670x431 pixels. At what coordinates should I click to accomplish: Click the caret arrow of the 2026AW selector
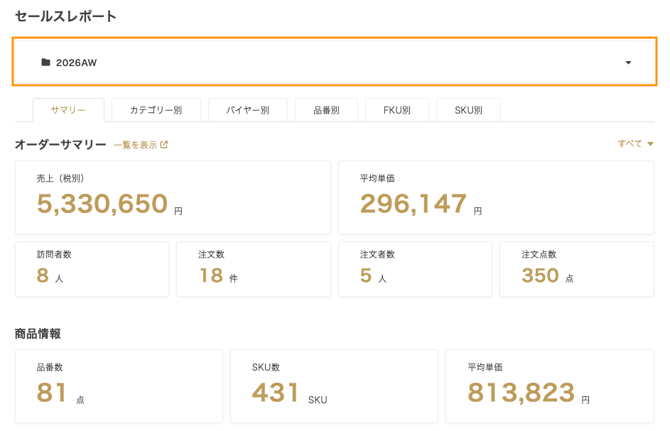628,63
